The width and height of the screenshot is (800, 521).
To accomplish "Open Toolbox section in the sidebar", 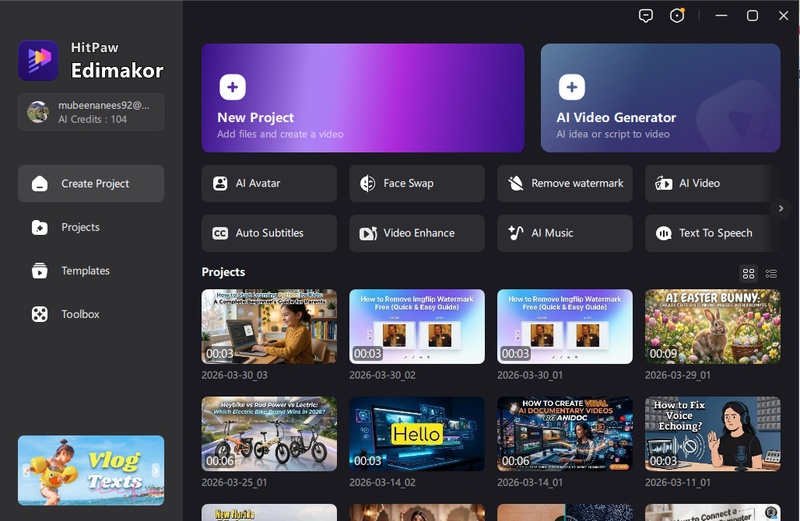I will click(91, 314).
